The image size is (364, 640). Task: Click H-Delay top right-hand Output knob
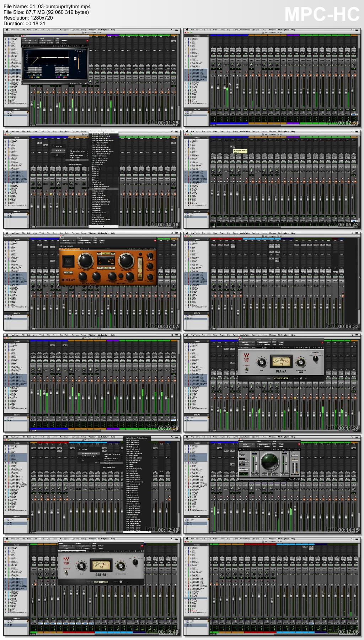[150, 256]
